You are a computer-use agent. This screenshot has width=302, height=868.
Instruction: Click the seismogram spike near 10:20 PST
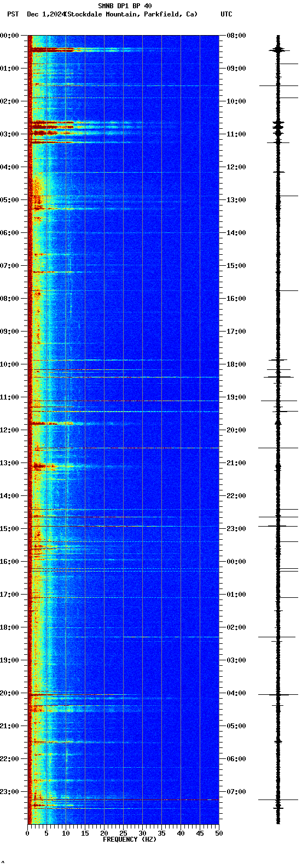[278, 377]
